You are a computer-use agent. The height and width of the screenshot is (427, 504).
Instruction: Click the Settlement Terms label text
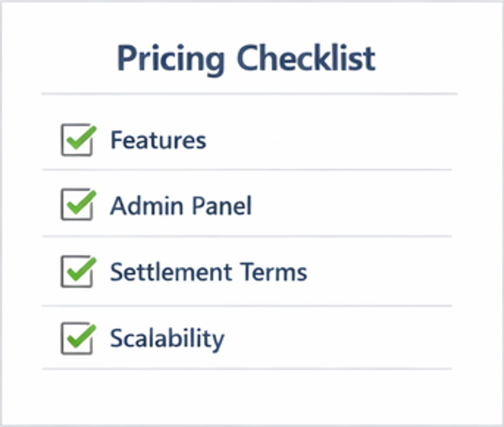pyautogui.click(x=208, y=272)
